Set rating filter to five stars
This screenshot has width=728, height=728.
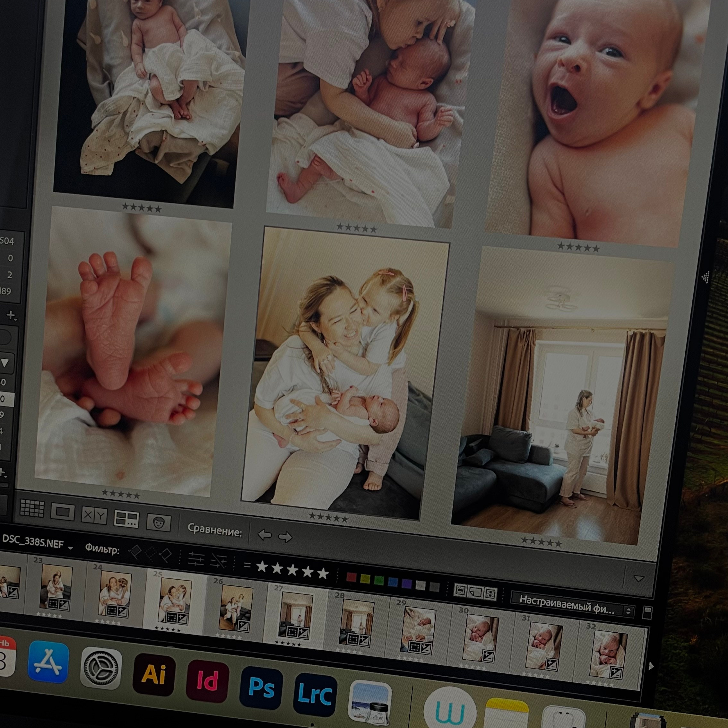click(x=323, y=574)
